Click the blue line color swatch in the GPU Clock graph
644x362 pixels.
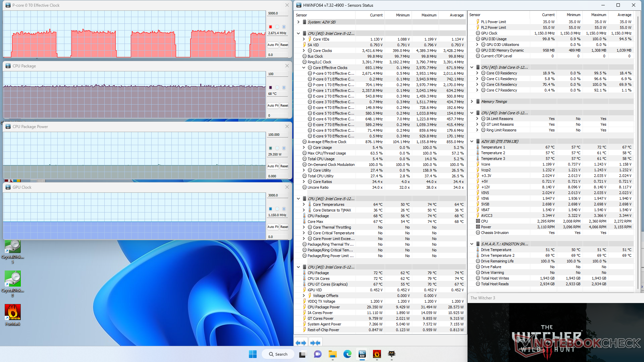tap(270, 209)
